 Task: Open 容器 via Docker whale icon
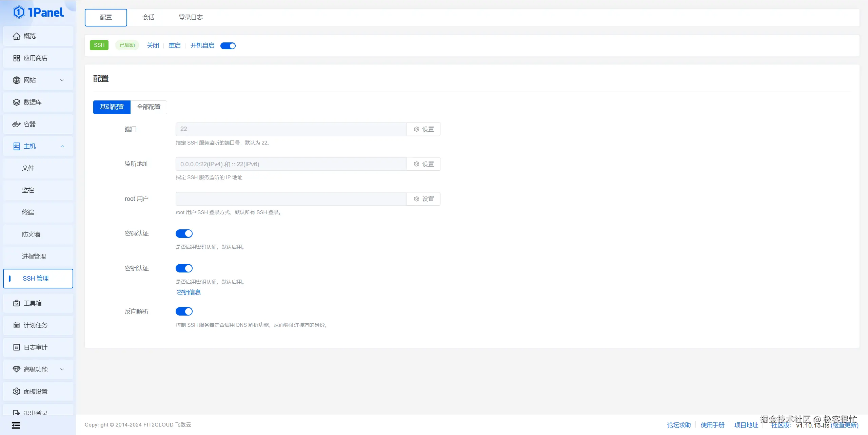[x=16, y=124]
